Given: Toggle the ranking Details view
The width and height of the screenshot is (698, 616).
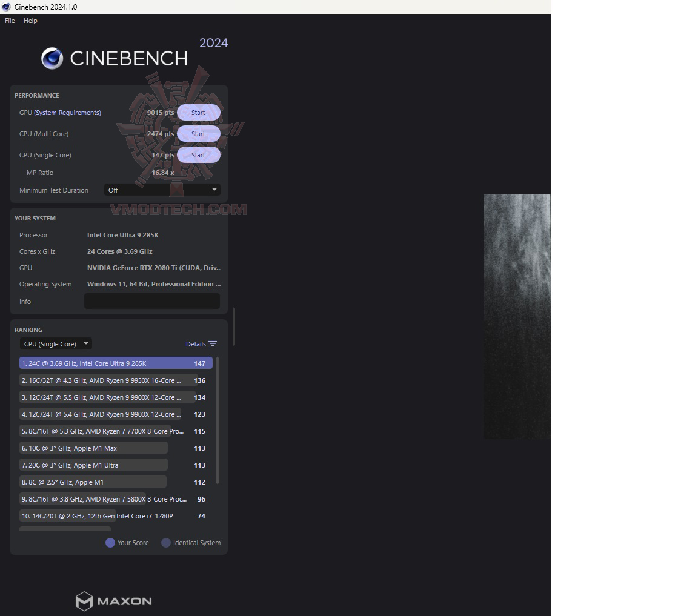Looking at the screenshot, I should tap(196, 344).
